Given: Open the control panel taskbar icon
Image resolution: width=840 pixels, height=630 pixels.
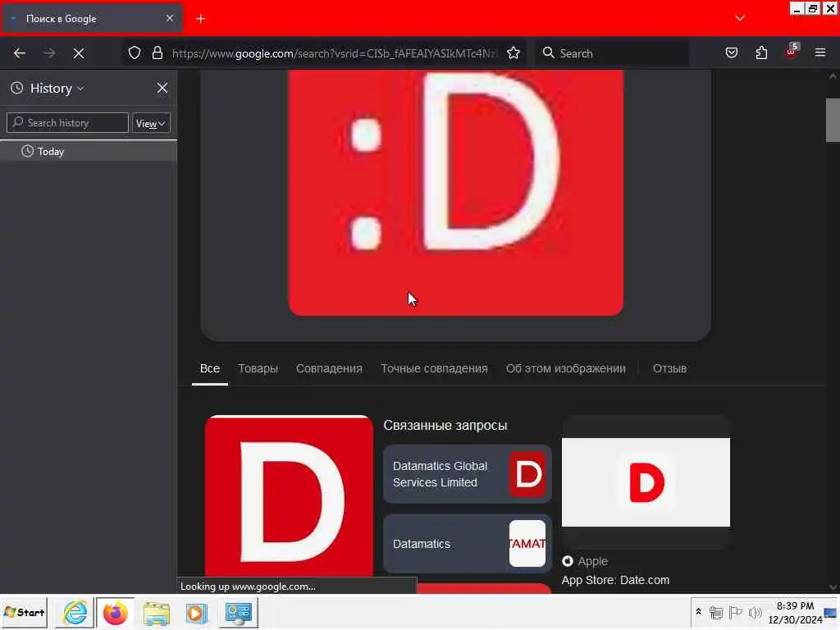Looking at the screenshot, I should [239, 612].
